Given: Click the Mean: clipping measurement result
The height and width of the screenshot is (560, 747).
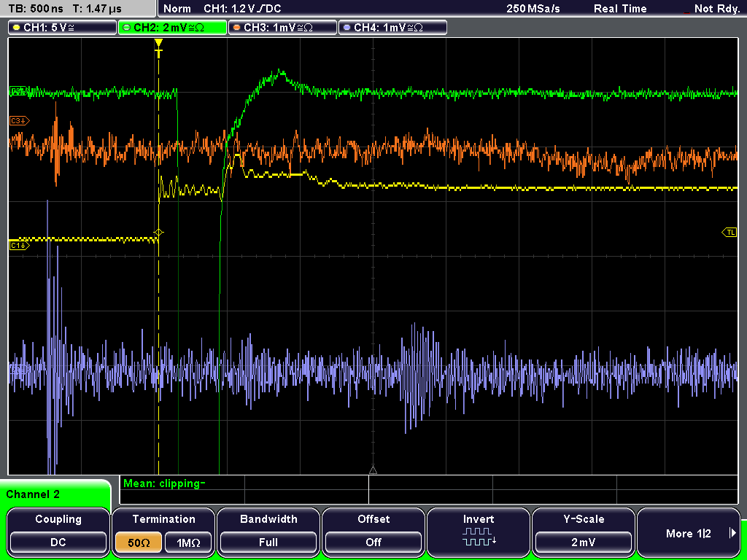Looking at the screenshot, I should (164, 484).
